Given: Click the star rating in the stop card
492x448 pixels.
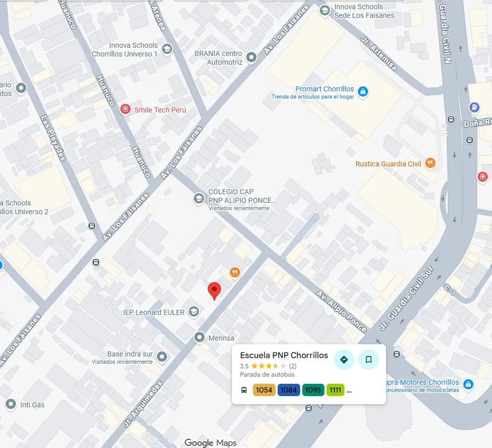Looking at the screenshot, I should [268, 366].
